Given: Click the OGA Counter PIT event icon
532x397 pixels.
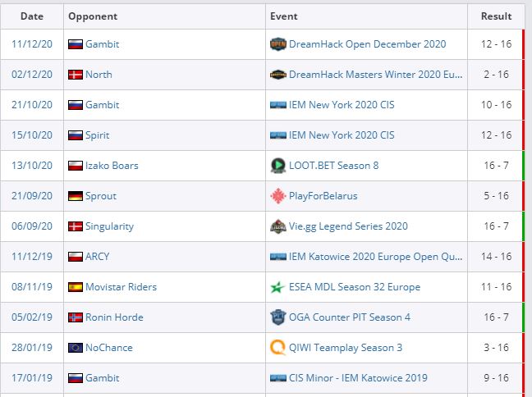Looking at the screenshot, I should (277, 317).
